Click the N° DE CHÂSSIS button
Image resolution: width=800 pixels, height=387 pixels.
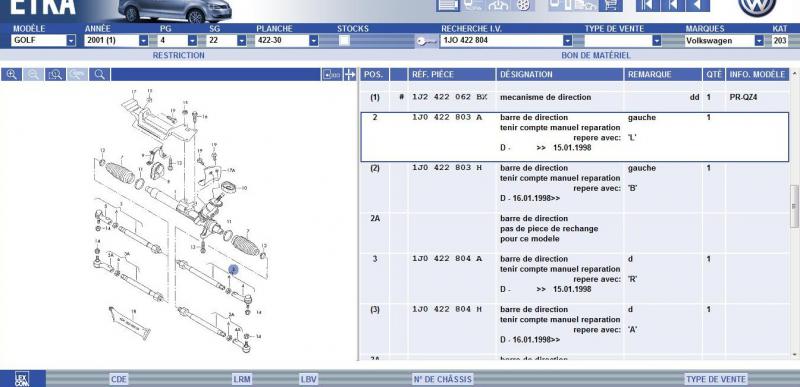(x=442, y=379)
